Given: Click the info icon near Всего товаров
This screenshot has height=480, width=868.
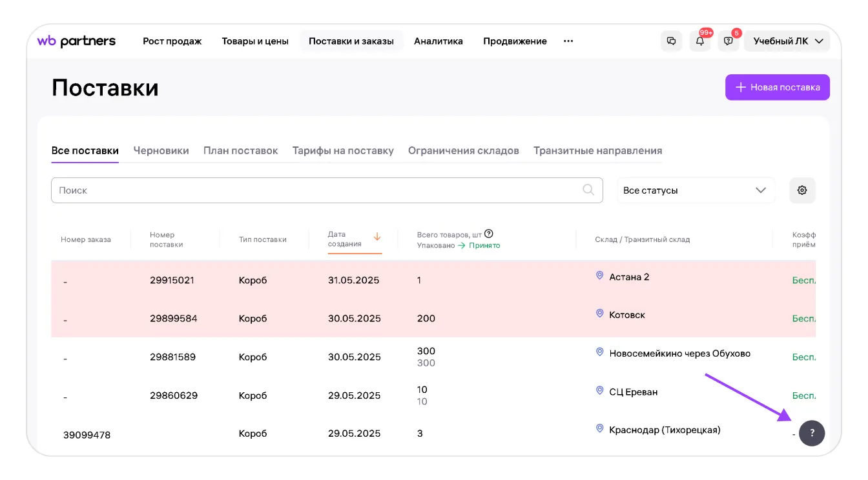Looking at the screenshot, I should tap(489, 234).
